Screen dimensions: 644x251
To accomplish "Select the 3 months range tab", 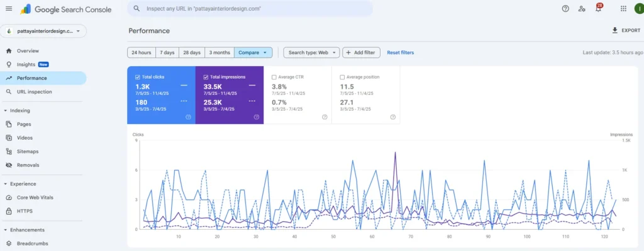I will (x=219, y=53).
